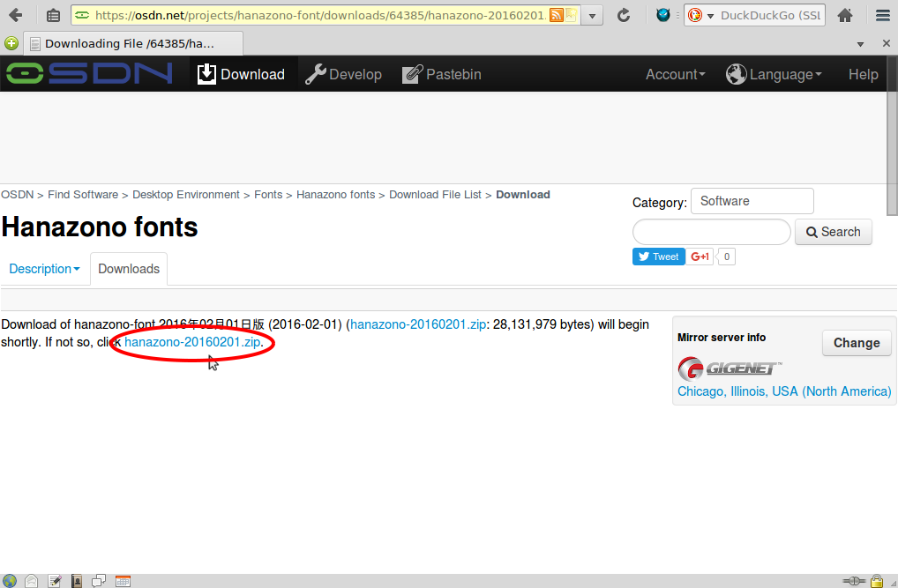Click the site search text field
898x588 pixels.
[x=711, y=232]
